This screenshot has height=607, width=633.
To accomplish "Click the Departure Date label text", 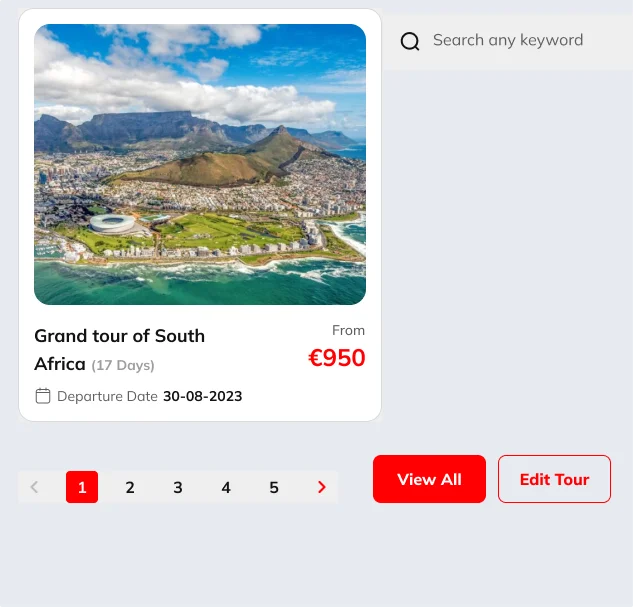I will coord(107,396).
